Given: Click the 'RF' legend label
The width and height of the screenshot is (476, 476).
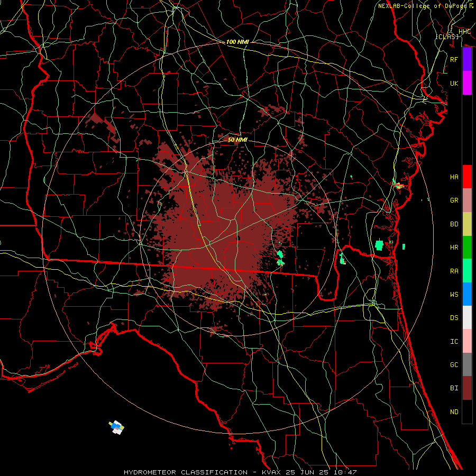Looking at the screenshot, I should click(454, 59).
